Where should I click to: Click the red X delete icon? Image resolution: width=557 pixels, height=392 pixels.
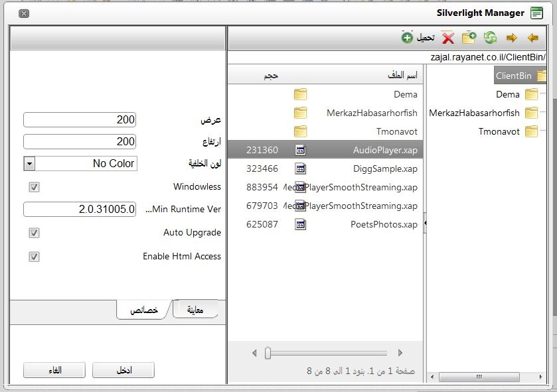(448, 37)
